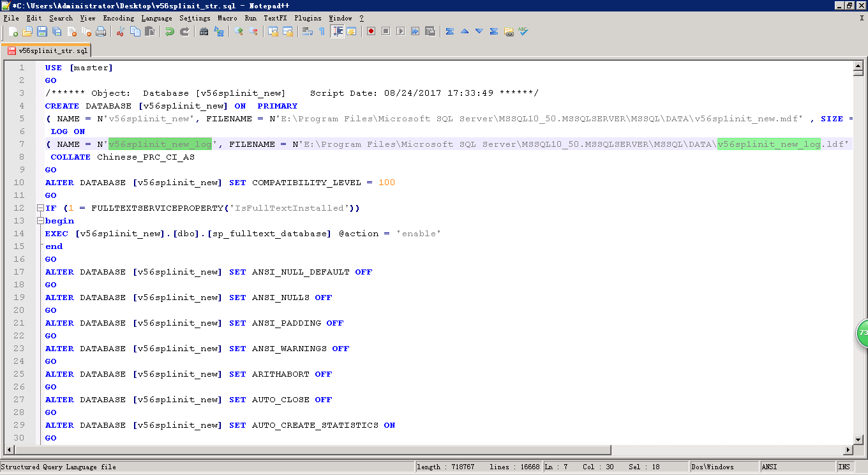Viewport: 868px width, 475px height.
Task: Open the TextFX menu
Action: [275, 18]
